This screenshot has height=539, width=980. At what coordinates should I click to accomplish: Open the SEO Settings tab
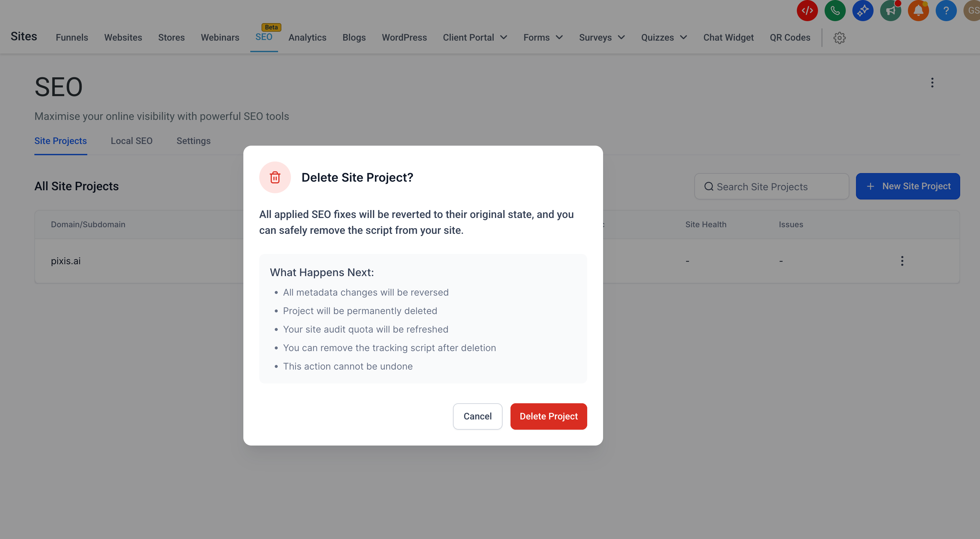[193, 141]
